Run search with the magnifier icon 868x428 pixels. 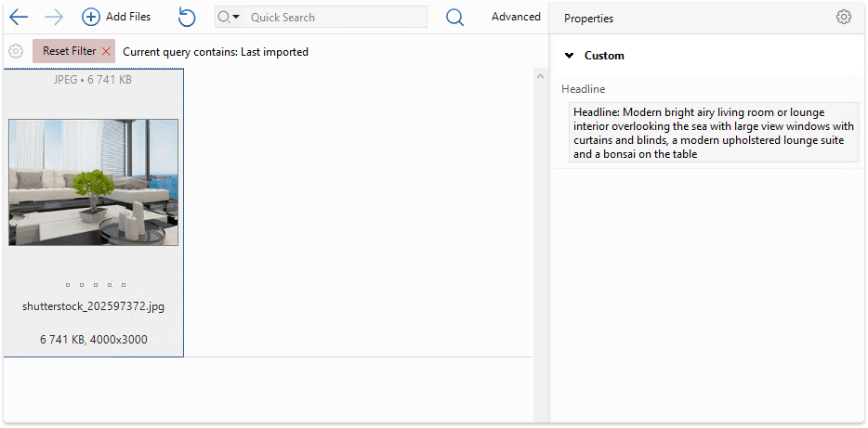pyautogui.click(x=454, y=17)
